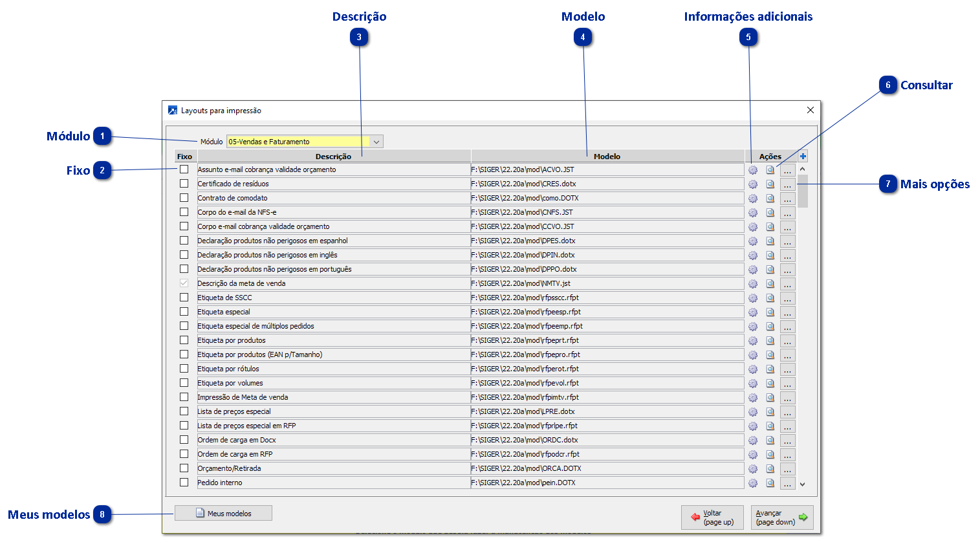Open more options for Certificado de resíduos
The height and width of the screenshot is (544, 980).
pyautogui.click(x=787, y=184)
